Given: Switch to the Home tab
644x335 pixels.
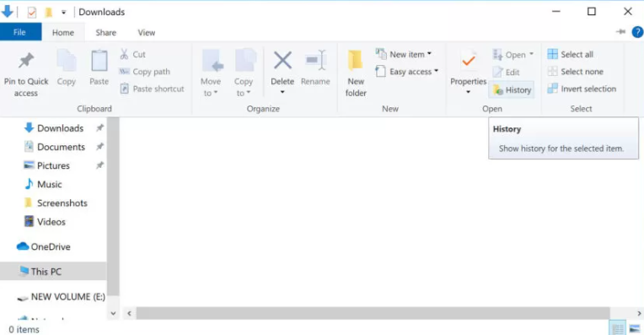Looking at the screenshot, I should point(63,32).
